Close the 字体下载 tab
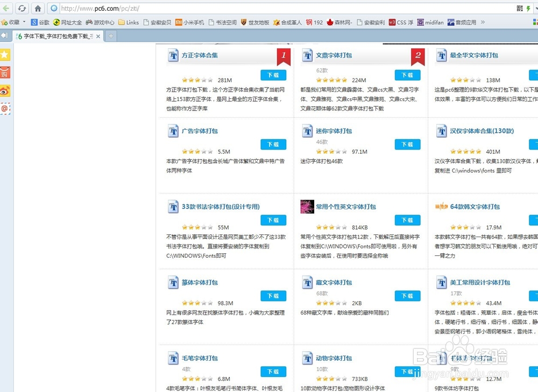 point(98,36)
